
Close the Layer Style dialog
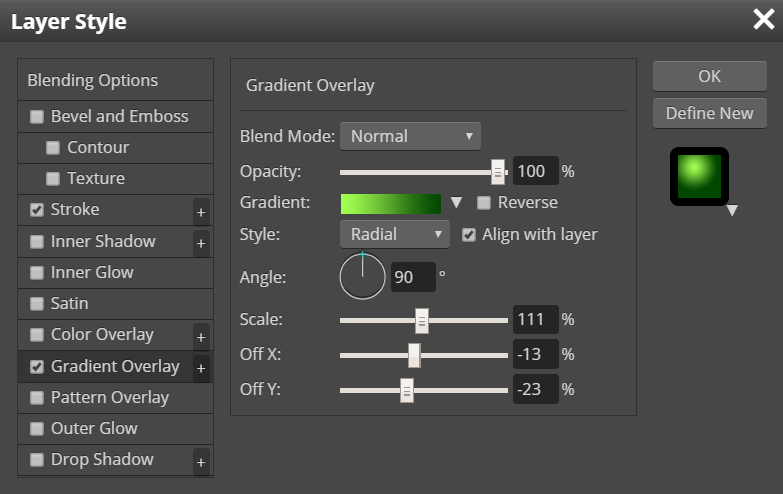pyautogui.click(x=763, y=20)
